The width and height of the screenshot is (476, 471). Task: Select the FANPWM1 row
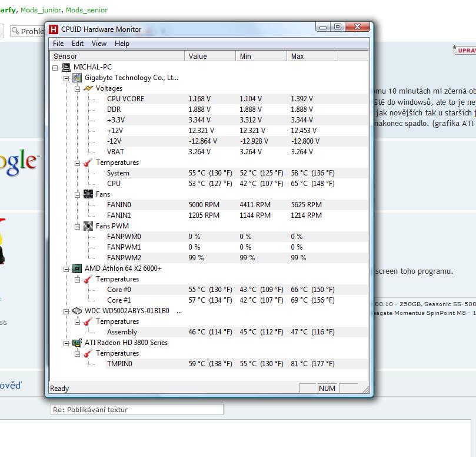(x=237, y=247)
